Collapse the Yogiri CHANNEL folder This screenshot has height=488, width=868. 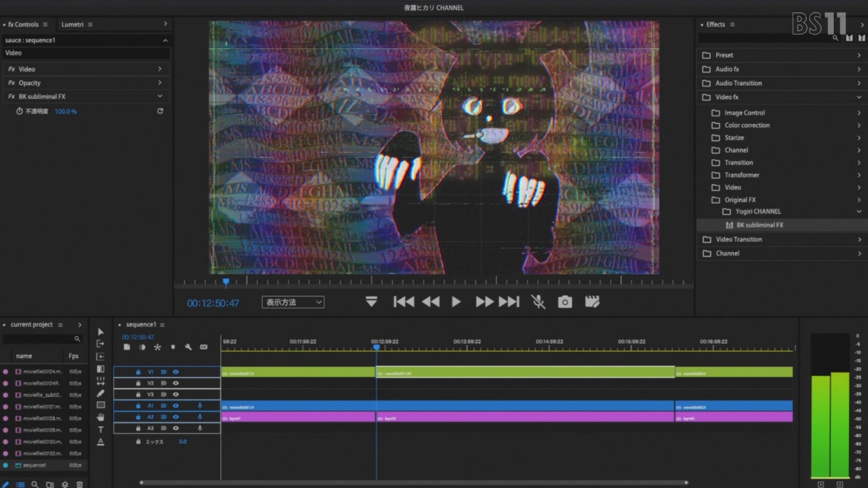(859, 211)
